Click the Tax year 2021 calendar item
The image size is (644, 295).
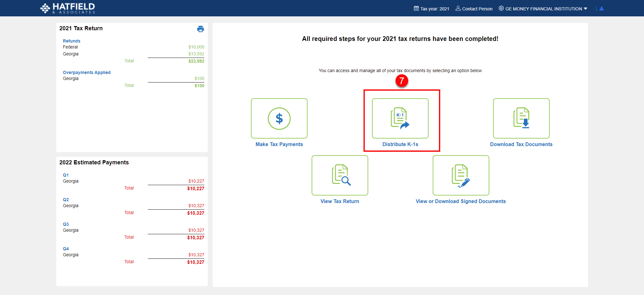point(431,9)
